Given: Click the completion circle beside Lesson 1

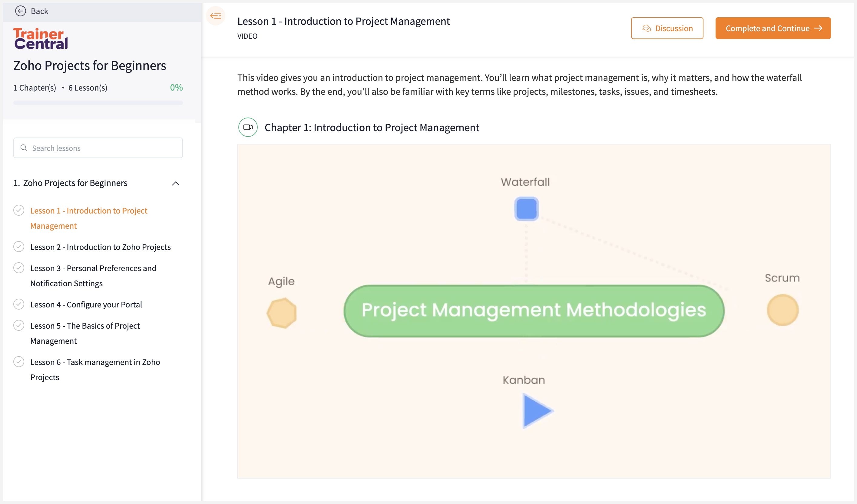Looking at the screenshot, I should point(19,210).
